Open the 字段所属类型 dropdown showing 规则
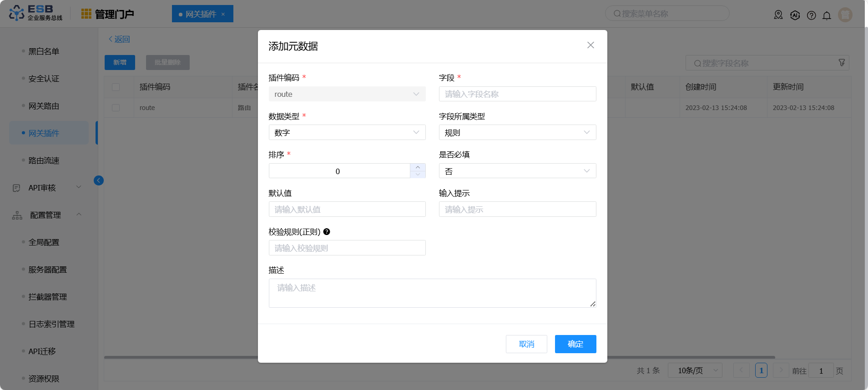This screenshot has width=868, height=390. (x=518, y=132)
